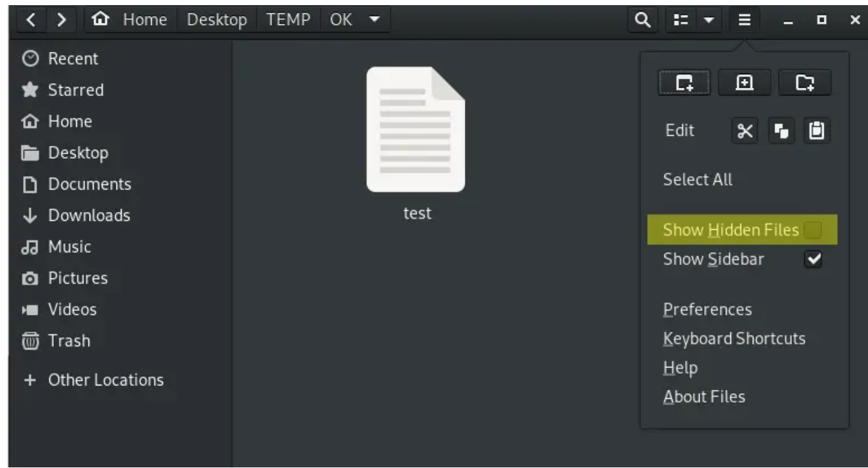
Task: Toggle list view in the header bar
Action: pos(680,20)
